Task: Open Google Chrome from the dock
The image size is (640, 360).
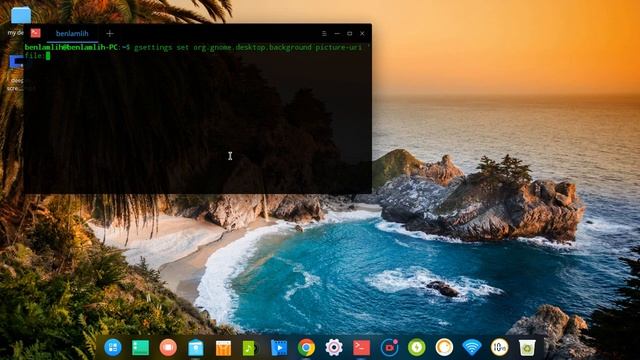Action: (x=306, y=348)
